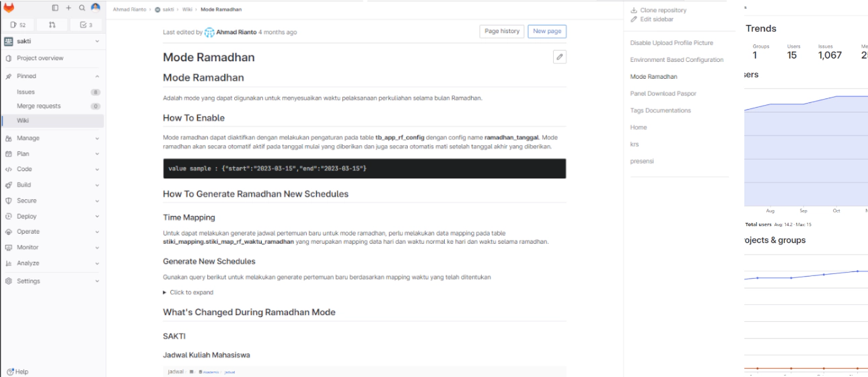Open Issues in the sidebar
The height and width of the screenshot is (377, 868).
coord(26,92)
